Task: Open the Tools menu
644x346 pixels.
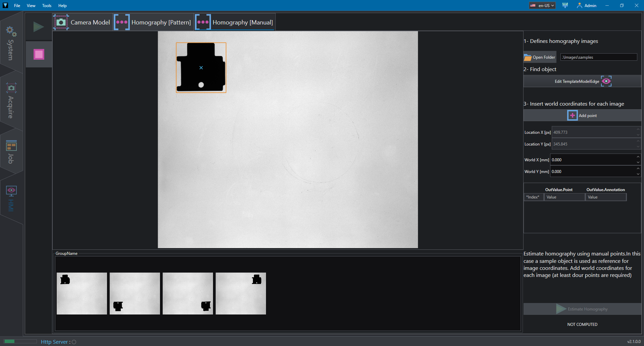Action: (x=47, y=5)
